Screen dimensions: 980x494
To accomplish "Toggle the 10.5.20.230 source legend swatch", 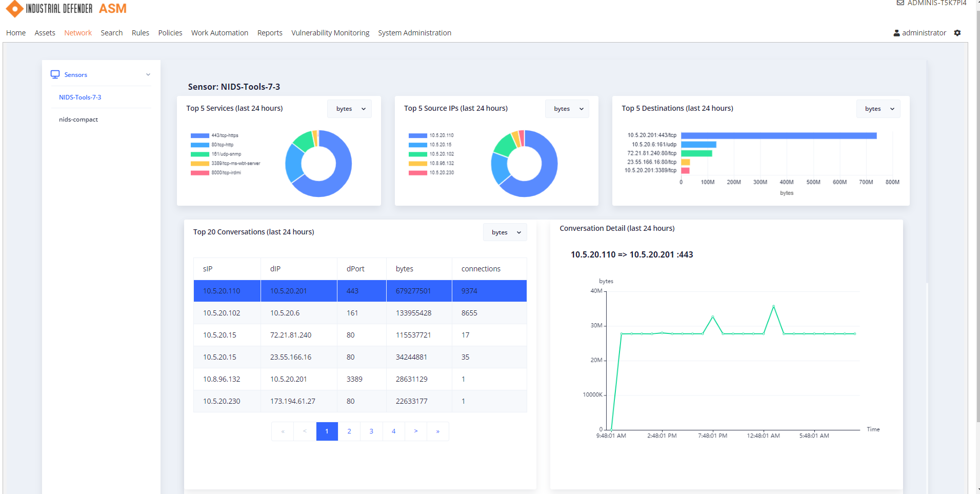I will click(x=418, y=173).
